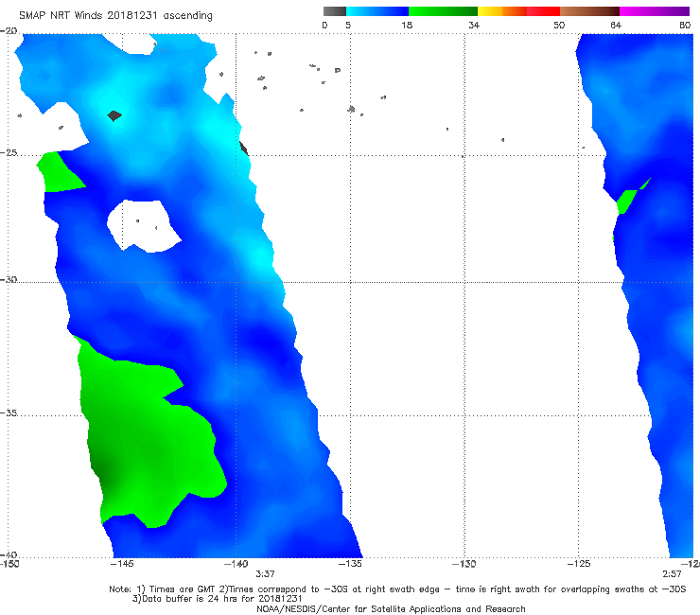
Task: Click the swath time '3:37'
Action: [x=265, y=574]
